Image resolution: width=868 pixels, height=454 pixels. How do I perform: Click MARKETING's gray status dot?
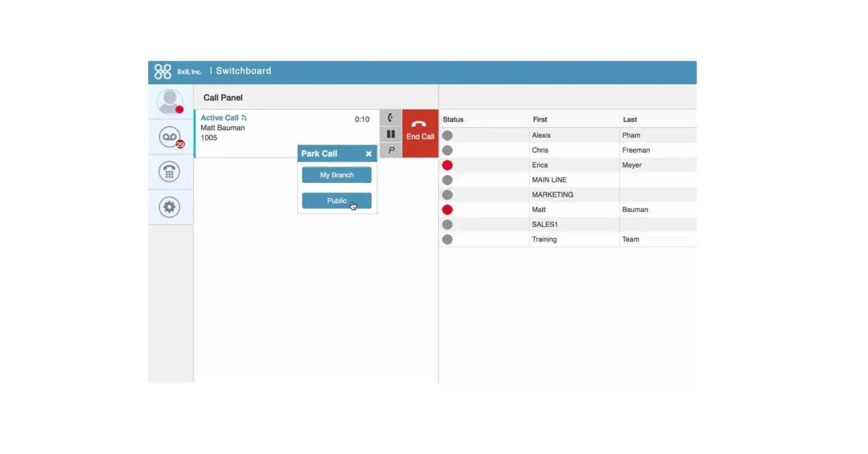(447, 195)
